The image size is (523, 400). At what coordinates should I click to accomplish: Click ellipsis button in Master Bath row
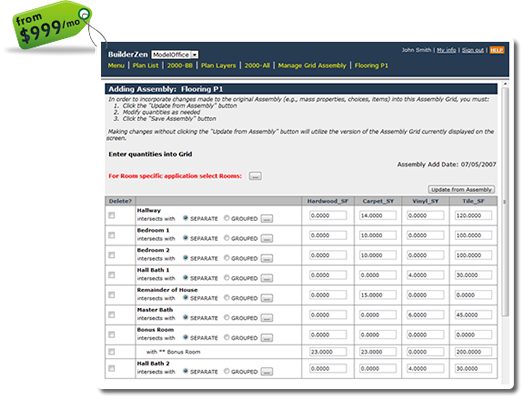click(267, 318)
